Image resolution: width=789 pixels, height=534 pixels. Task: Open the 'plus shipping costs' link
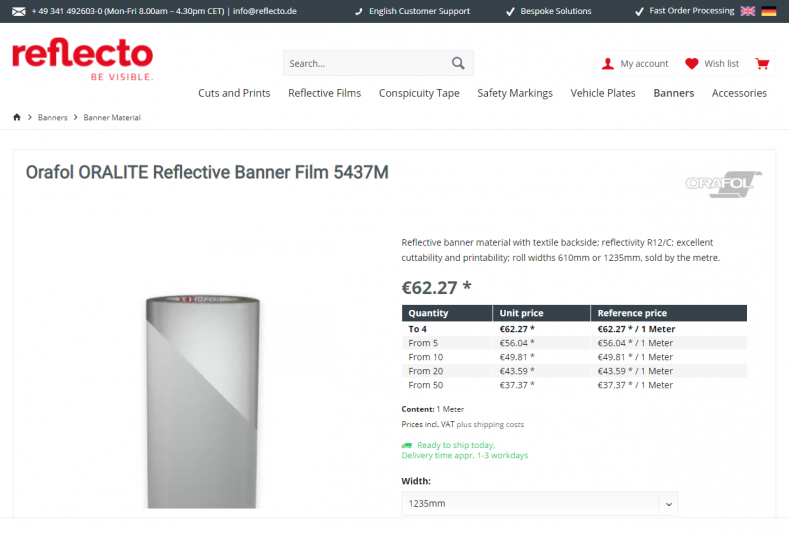point(490,424)
